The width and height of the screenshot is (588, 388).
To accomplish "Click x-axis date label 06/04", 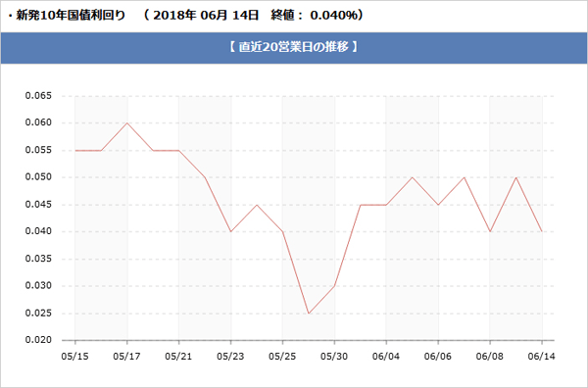I will pos(386,356).
